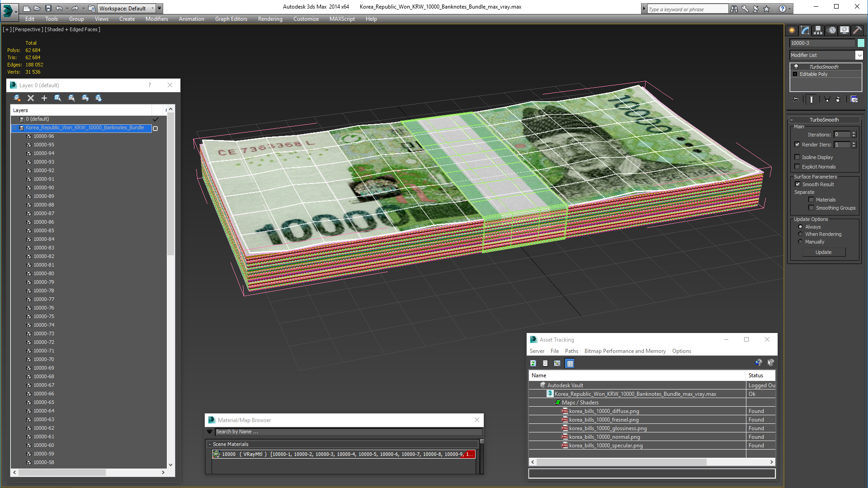Click the Pin Stack icon

tap(796, 99)
